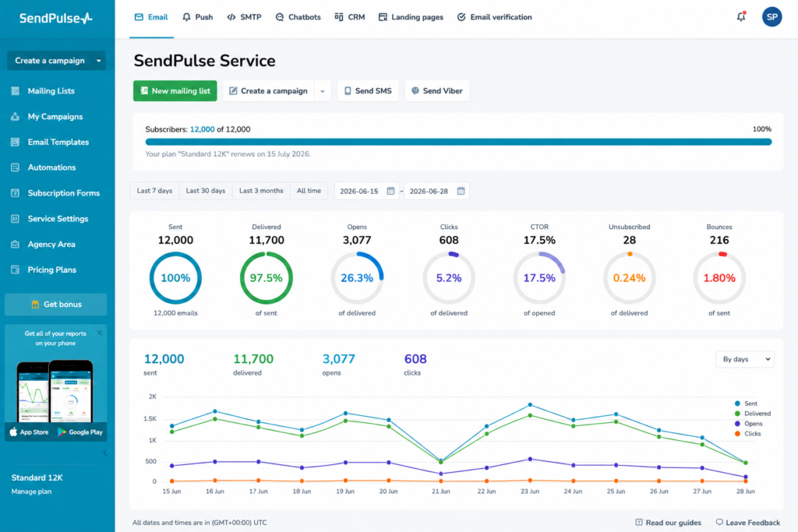Click the Google Play badge
Screen dimensions: 798x532
pyautogui.click(x=80, y=432)
